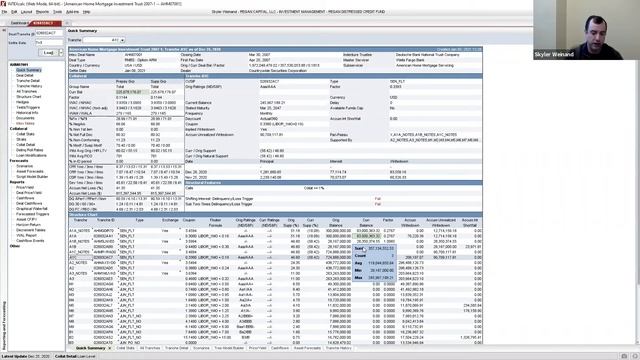This screenshot has width=640, height=360.
Task: Select Strats under Collateral
Action: [21, 139]
